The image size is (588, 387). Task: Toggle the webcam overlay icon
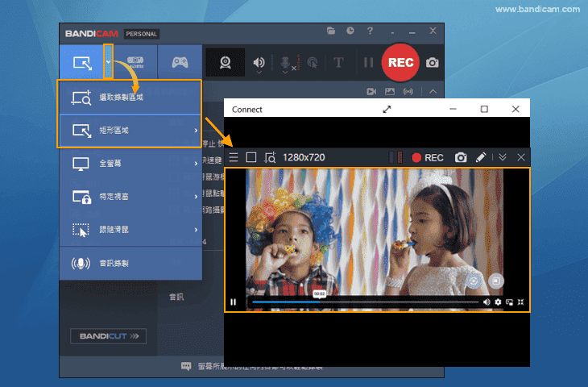pyautogui.click(x=225, y=62)
